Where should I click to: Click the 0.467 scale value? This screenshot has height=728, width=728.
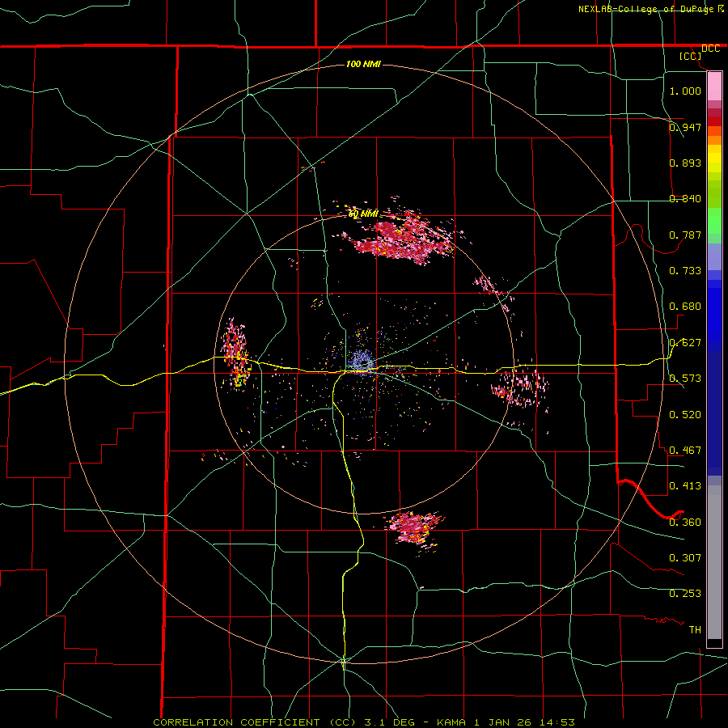(x=685, y=451)
